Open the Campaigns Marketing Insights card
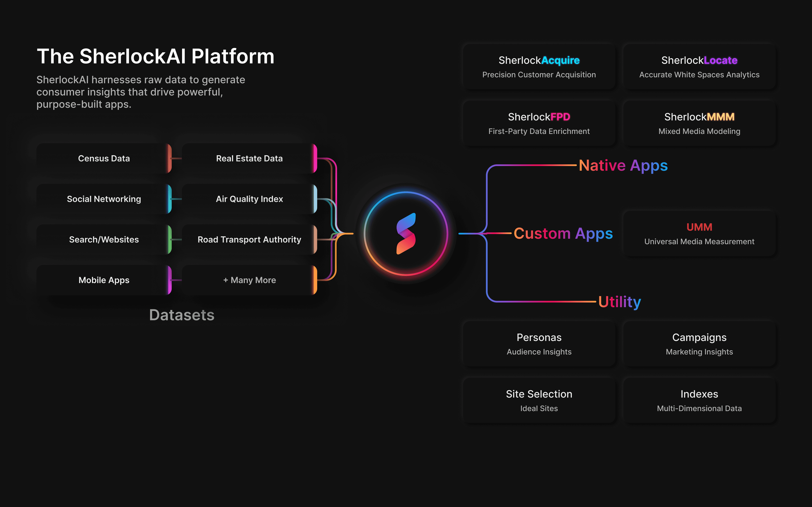 (x=699, y=344)
